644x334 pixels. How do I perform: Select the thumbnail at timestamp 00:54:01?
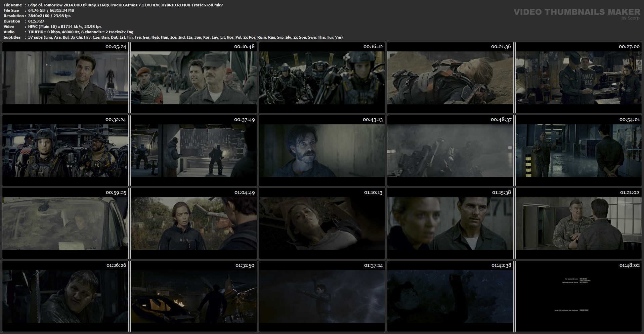(578, 151)
